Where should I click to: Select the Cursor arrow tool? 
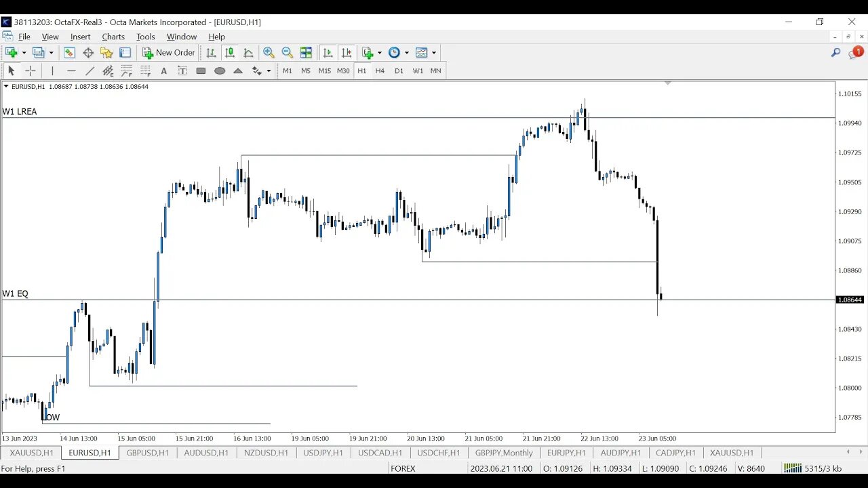click(11, 70)
